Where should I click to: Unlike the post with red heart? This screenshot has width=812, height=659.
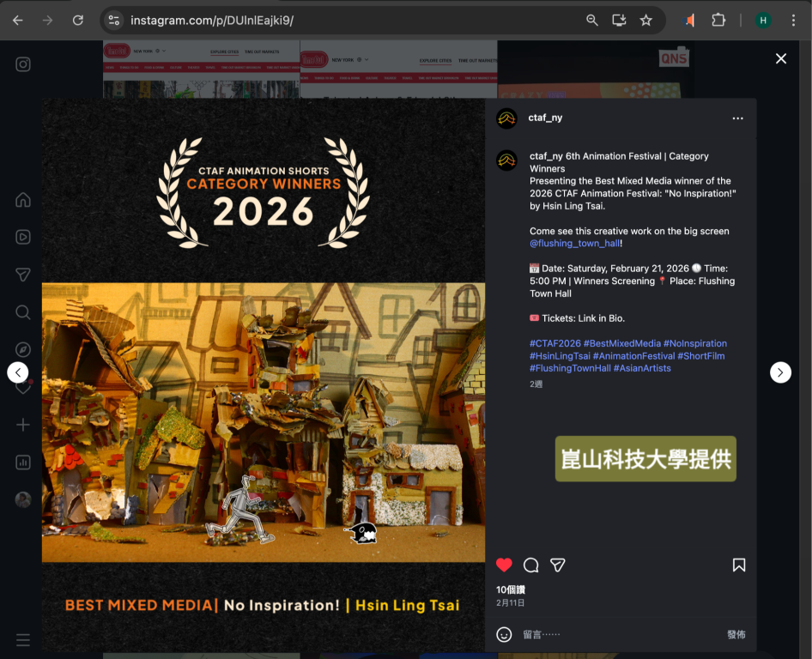[x=505, y=565]
